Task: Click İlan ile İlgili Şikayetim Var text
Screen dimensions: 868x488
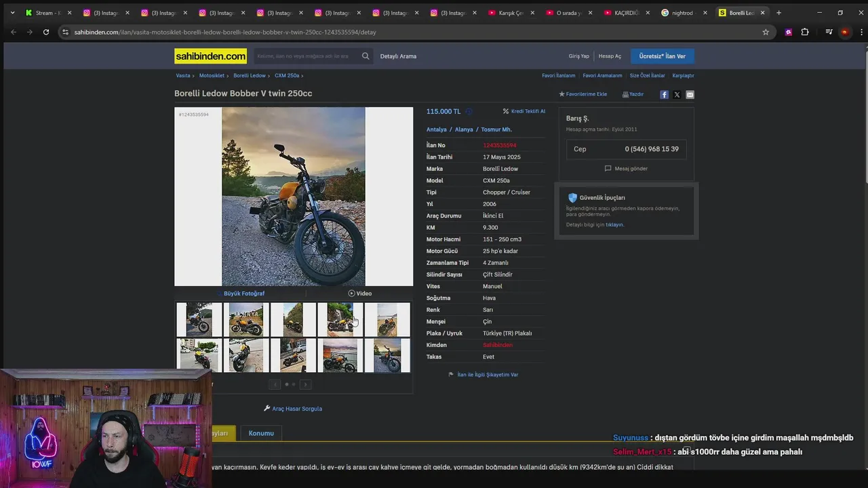Action: pos(488,374)
